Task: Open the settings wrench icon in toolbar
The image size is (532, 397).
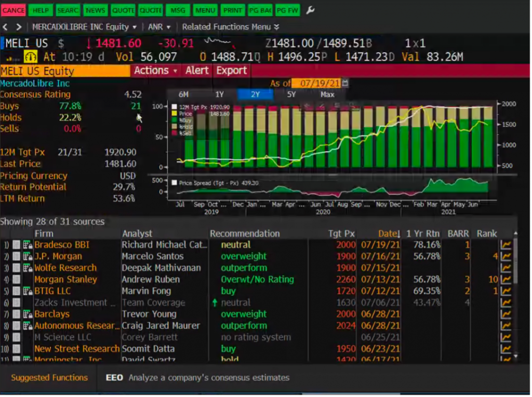Action: [311, 10]
